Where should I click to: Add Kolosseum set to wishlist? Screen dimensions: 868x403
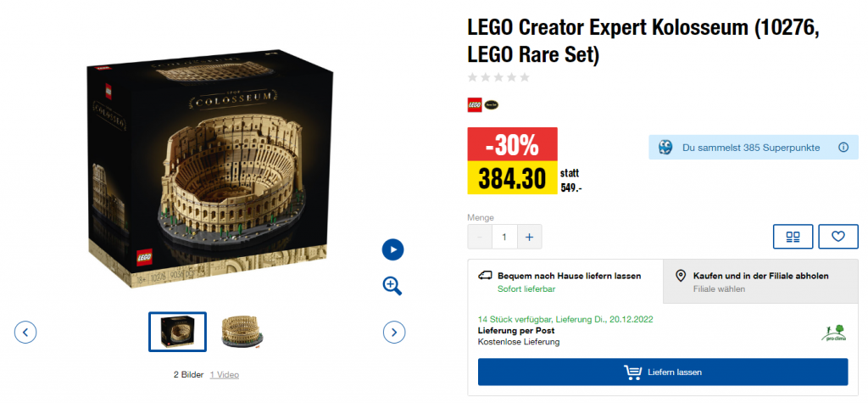837,237
